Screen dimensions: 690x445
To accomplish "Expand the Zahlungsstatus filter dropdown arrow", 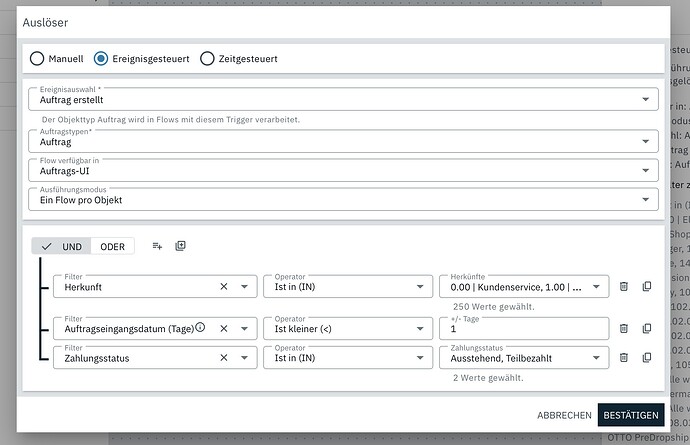I will (x=244, y=357).
